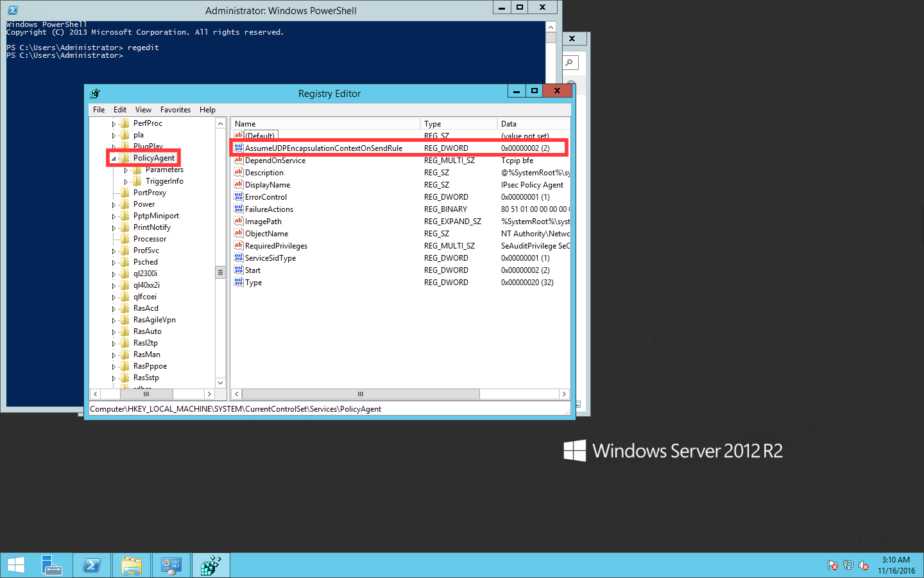The width and height of the screenshot is (924, 578).
Task: Click the Type value DWORD icon
Action: click(x=239, y=282)
